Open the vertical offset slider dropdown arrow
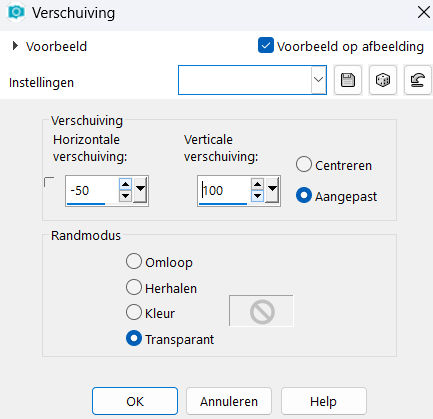The image size is (433, 419). click(x=272, y=190)
